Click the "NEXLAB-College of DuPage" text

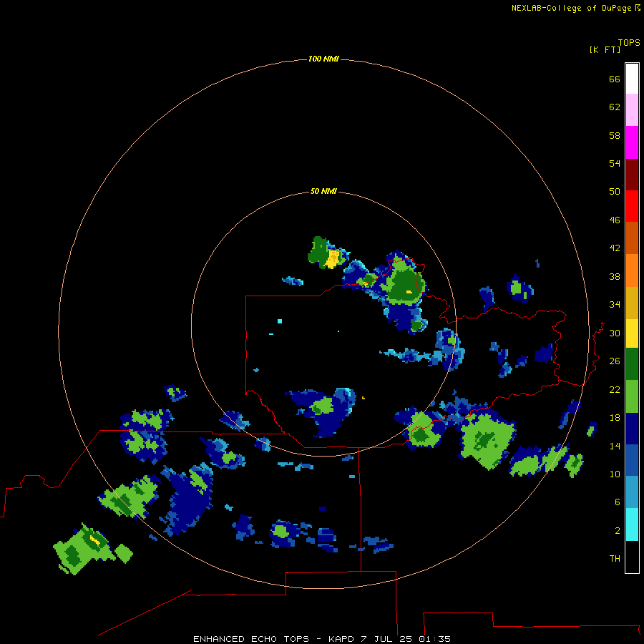pyautogui.click(x=571, y=8)
